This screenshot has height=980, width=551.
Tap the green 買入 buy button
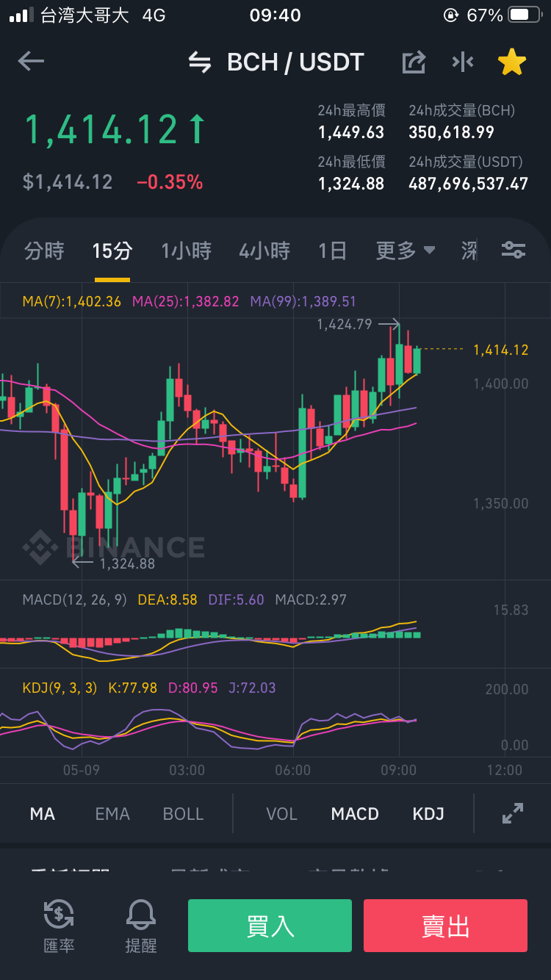click(270, 926)
